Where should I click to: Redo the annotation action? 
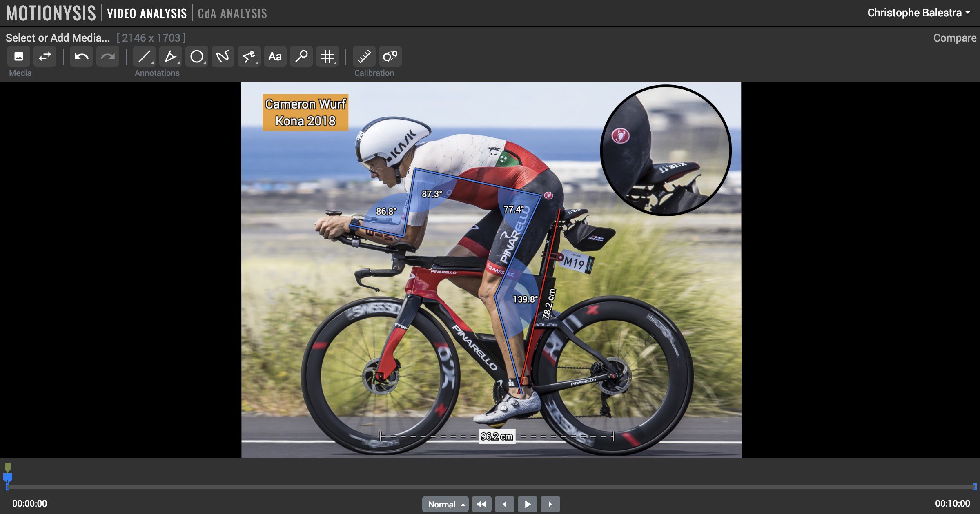coord(108,56)
